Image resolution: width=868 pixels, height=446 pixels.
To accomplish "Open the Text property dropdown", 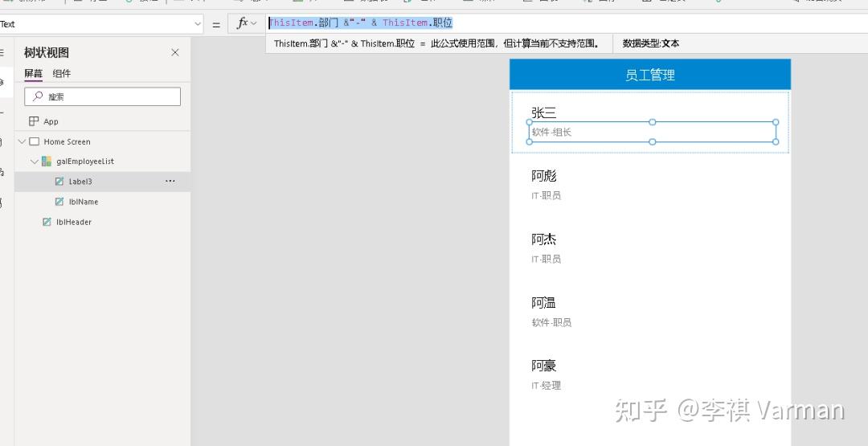I will pyautogui.click(x=199, y=24).
